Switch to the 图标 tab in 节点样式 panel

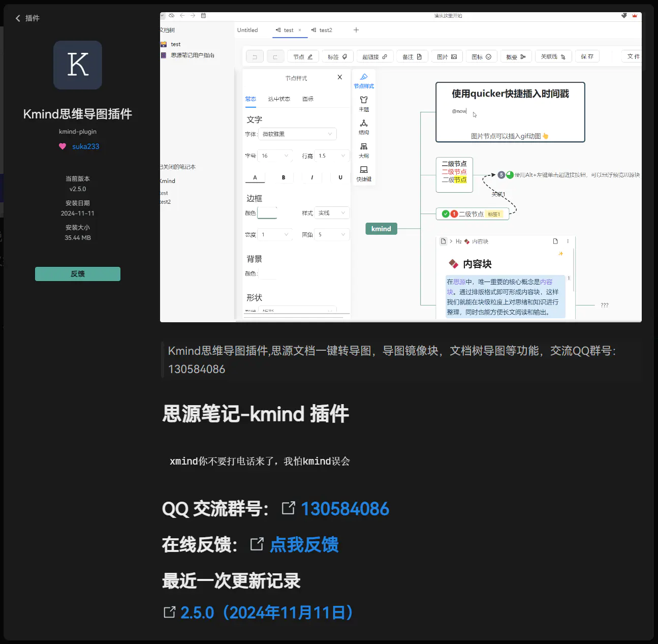pos(308,99)
